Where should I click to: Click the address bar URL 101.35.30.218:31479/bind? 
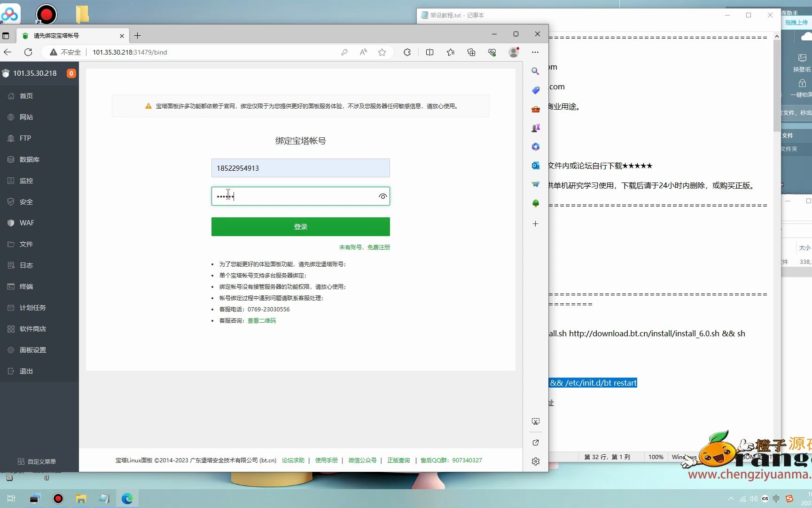point(130,52)
